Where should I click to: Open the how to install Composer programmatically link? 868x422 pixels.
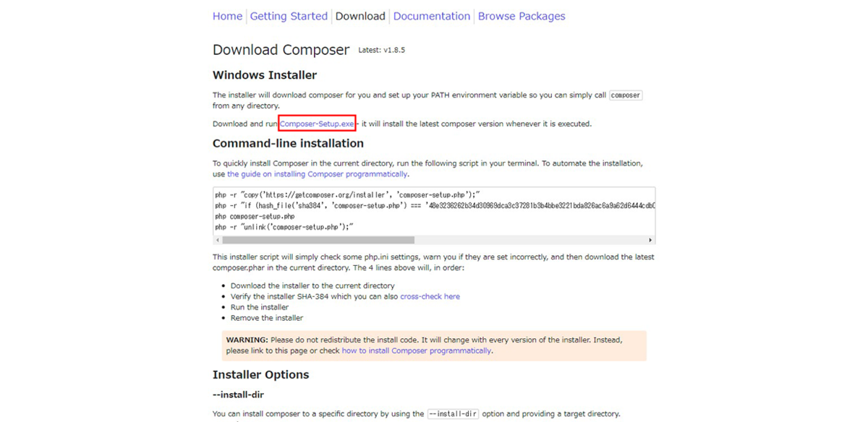[x=417, y=350]
